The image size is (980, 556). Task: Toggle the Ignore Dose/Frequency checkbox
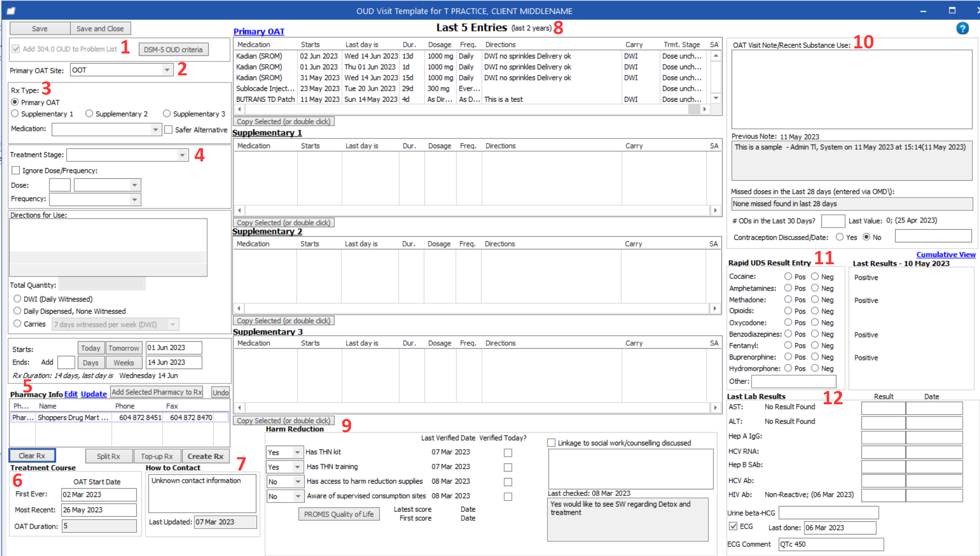tap(15, 170)
